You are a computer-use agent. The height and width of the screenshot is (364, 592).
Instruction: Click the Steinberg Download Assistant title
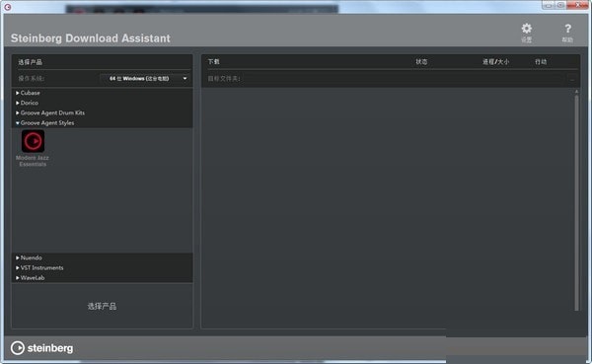91,38
